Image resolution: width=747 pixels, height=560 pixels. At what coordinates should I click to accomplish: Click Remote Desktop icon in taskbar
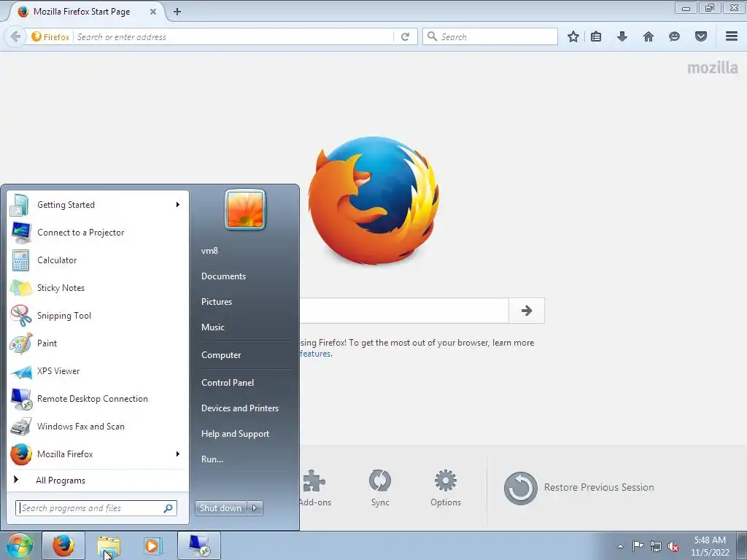tap(198, 545)
